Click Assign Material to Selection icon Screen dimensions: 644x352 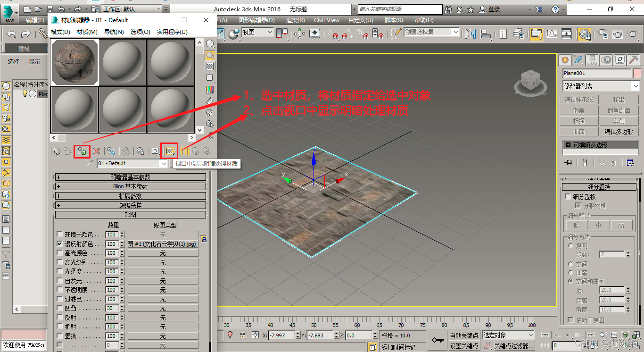(82, 151)
